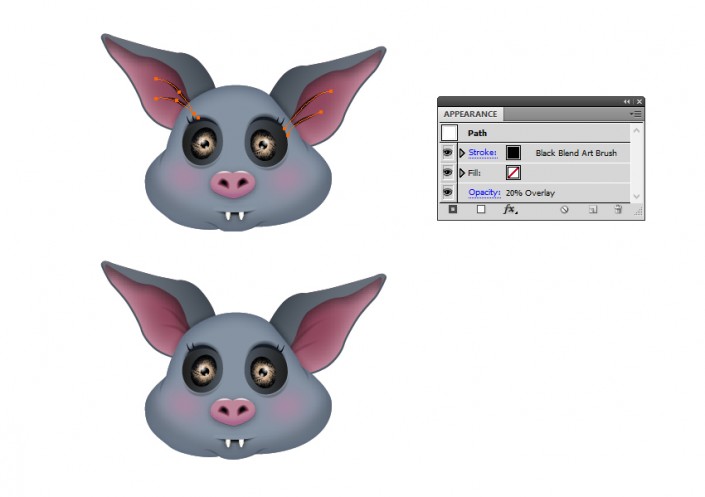Toggle visibility of the Opacity attribute
Image resolution: width=705 pixels, height=497 pixels.
click(x=448, y=192)
